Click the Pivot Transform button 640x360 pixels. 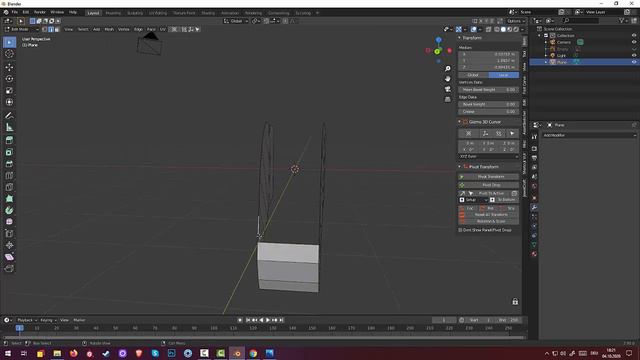(489, 177)
